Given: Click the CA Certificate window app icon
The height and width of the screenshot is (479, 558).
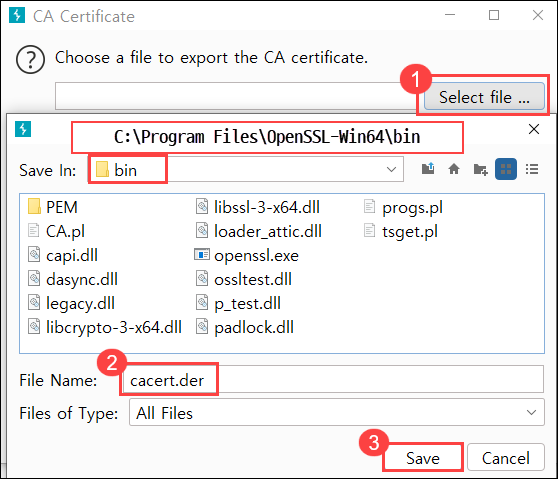Looking at the screenshot, I should (17, 15).
